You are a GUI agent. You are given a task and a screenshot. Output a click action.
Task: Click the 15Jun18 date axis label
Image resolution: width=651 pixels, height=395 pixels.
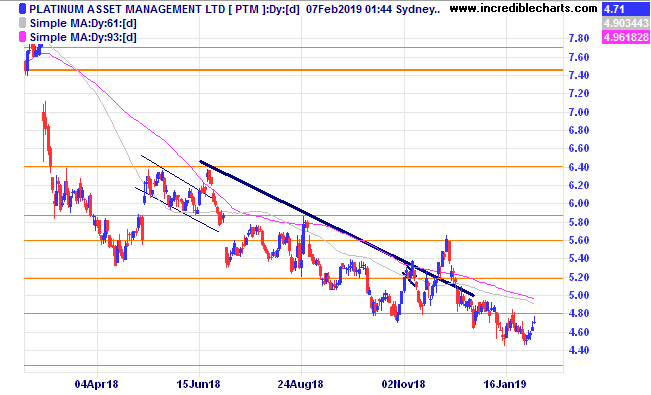tap(198, 384)
